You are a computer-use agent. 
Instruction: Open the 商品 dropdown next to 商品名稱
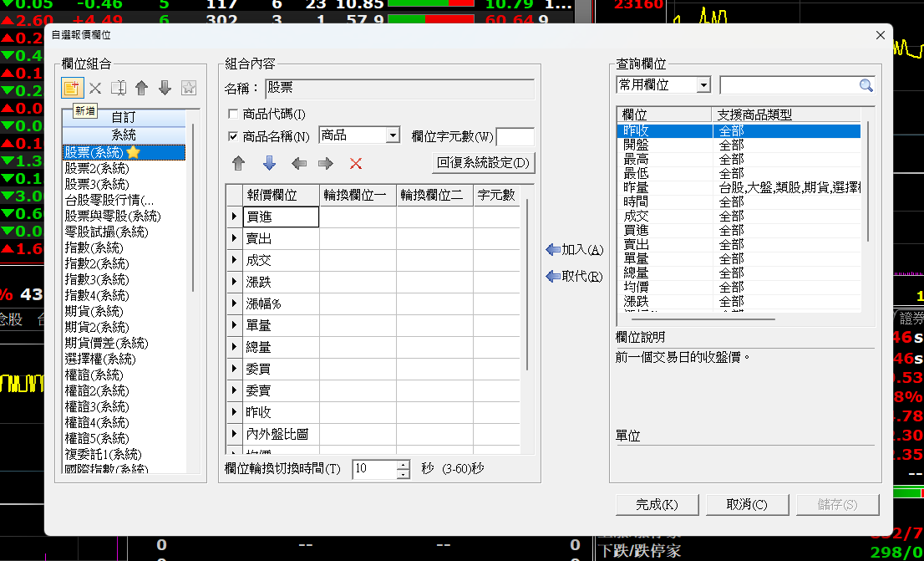tap(393, 135)
